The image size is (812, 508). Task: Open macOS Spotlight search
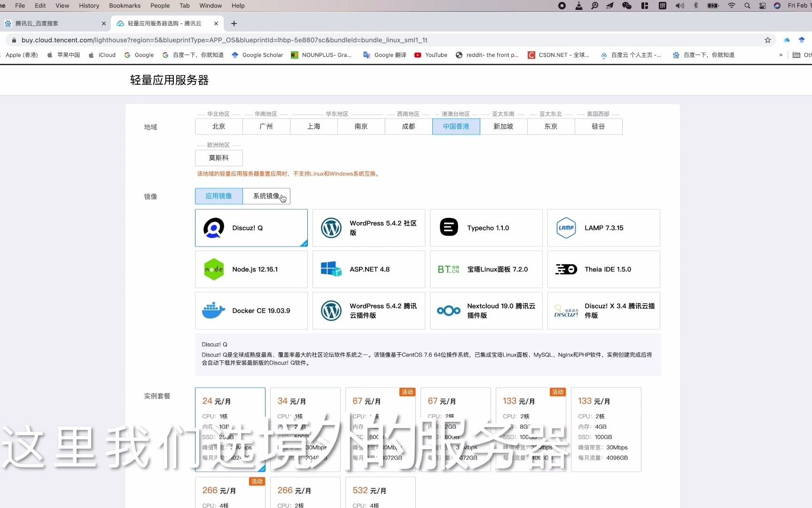(747, 6)
